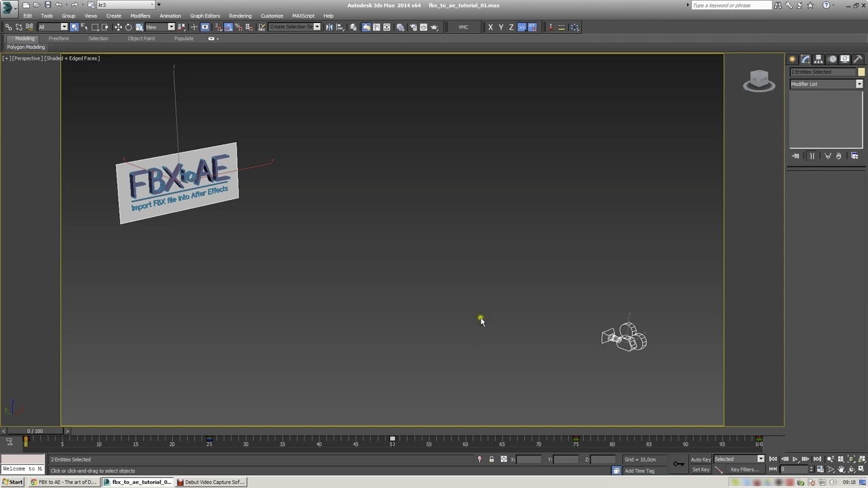Toggle the X axis constraint

click(490, 27)
